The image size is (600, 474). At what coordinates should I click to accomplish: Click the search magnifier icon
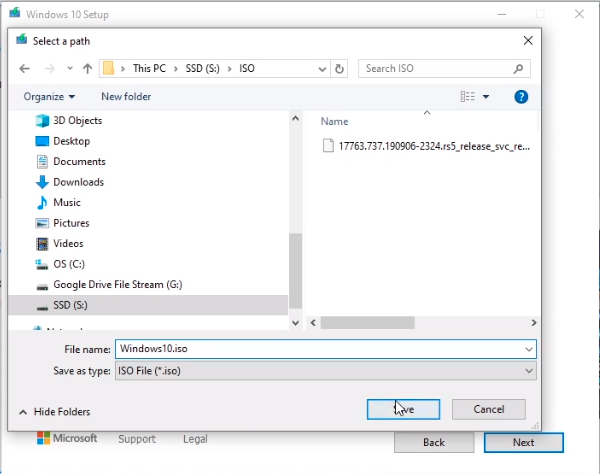coord(518,69)
